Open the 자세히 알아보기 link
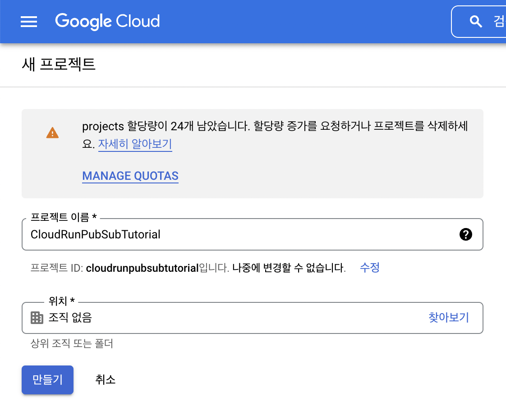The width and height of the screenshot is (506, 420). [135, 144]
